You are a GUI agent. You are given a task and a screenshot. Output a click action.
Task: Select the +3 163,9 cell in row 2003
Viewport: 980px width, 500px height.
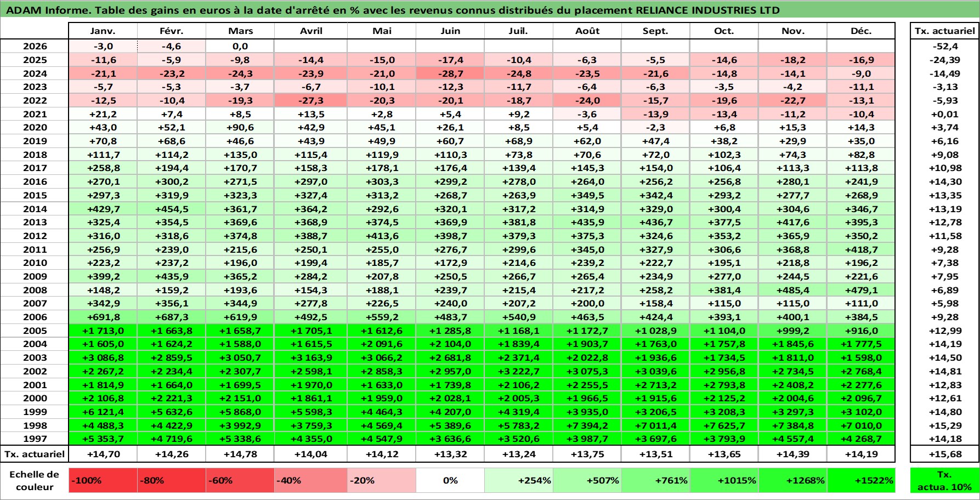311,357
